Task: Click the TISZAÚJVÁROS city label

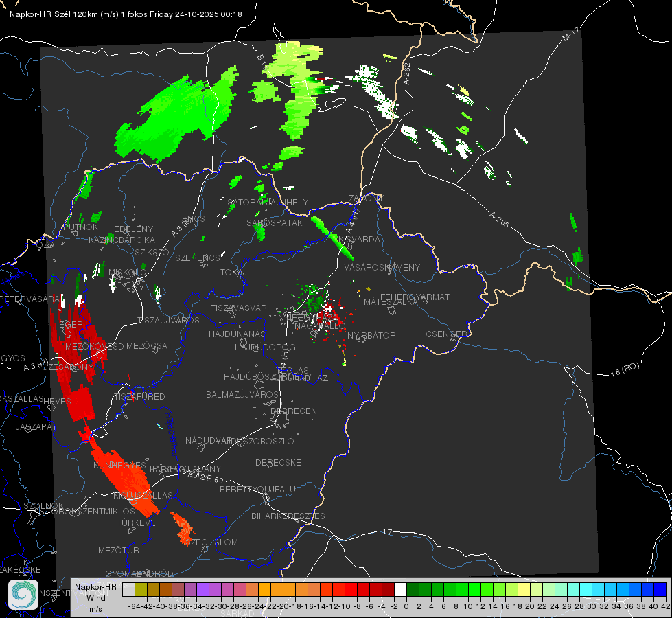Action: (x=168, y=321)
